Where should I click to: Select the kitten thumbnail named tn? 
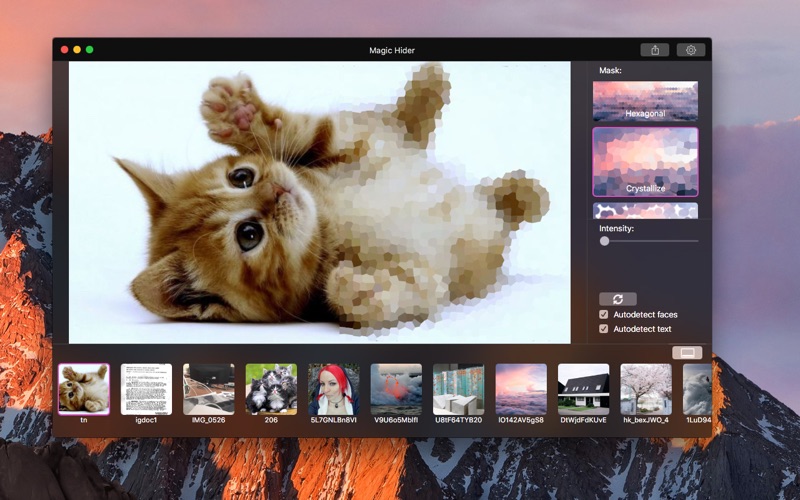84,389
